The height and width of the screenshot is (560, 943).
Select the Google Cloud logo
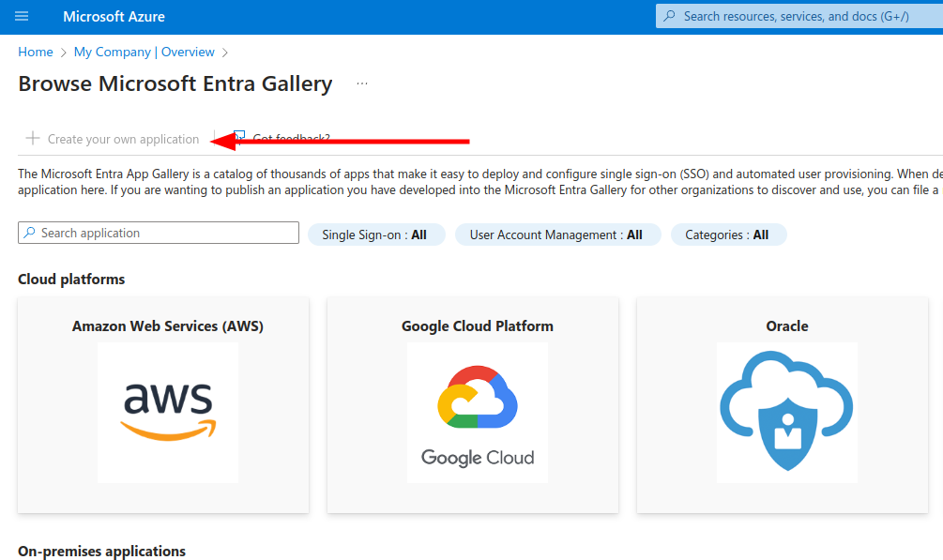tap(477, 413)
